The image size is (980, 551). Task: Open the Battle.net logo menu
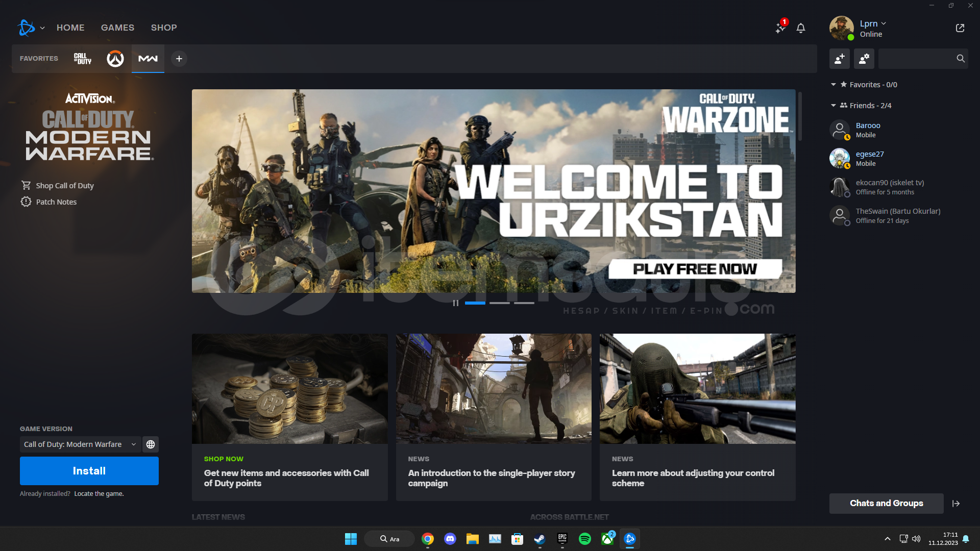pyautogui.click(x=26, y=28)
